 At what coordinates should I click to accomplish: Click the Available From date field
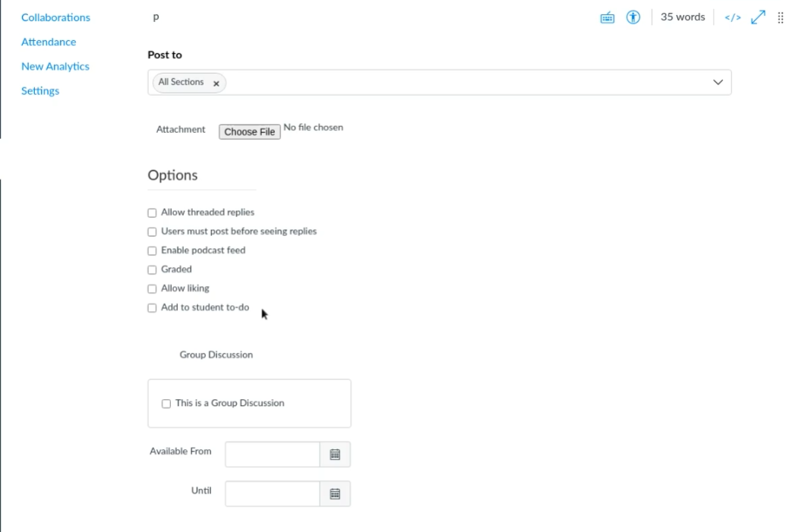(x=272, y=455)
